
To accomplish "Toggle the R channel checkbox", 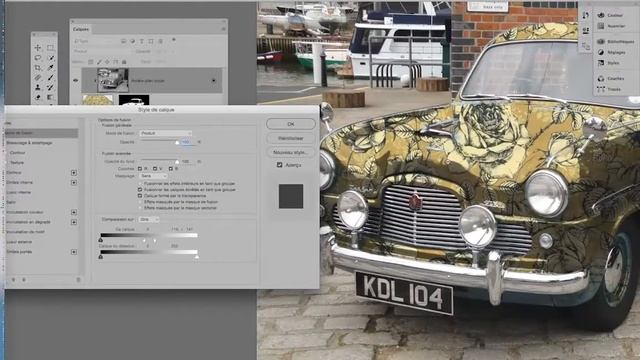I will [x=140, y=169].
